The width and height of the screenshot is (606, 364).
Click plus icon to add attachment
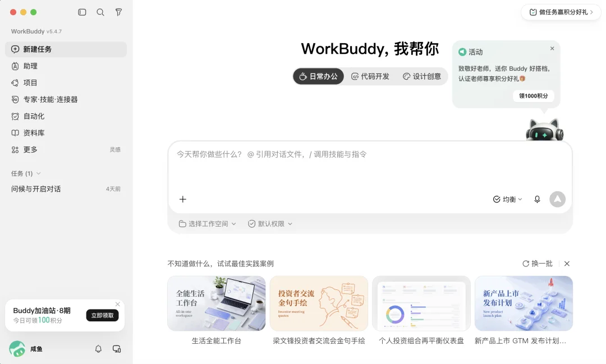[183, 199]
